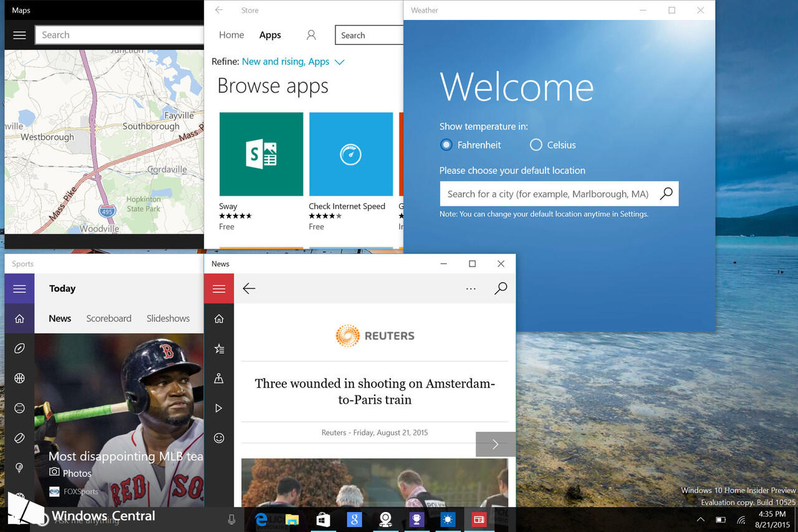Open the NFL football section in Sports sidebar

point(19,348)
